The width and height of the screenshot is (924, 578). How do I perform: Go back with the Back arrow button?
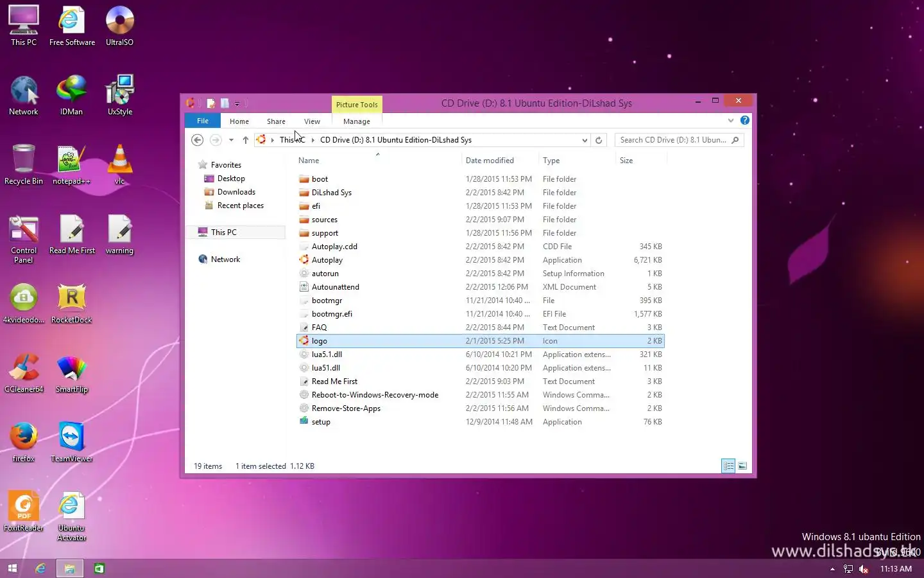(198, 140)
